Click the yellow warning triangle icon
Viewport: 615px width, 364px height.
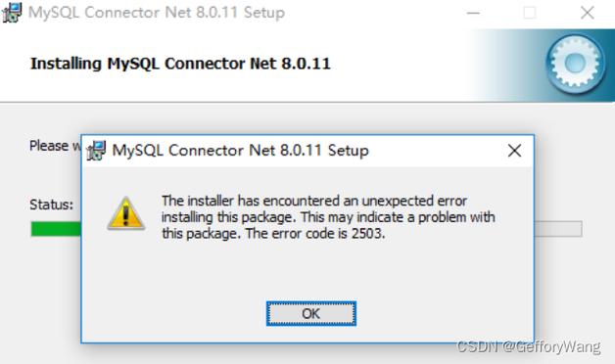pos(126,213)
